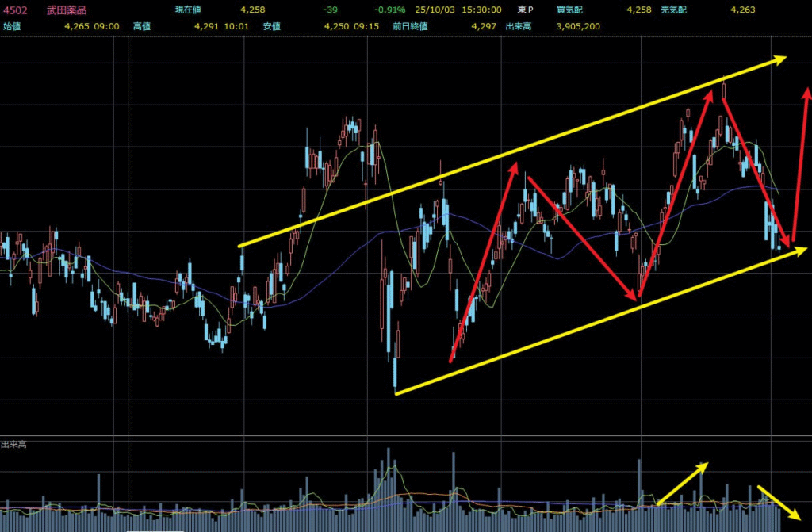Viewport: 812px width, 532px height.
Task: Click the rising yellow arrow in volume panel
Action: (x=682, y=482)
